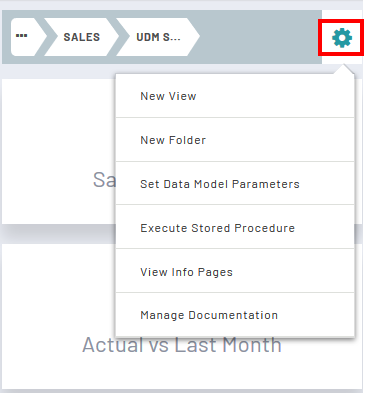This screenshot has height=393, width=376.
Task: Go to the SALES breadcrumb
Action: tap(82, 37)
